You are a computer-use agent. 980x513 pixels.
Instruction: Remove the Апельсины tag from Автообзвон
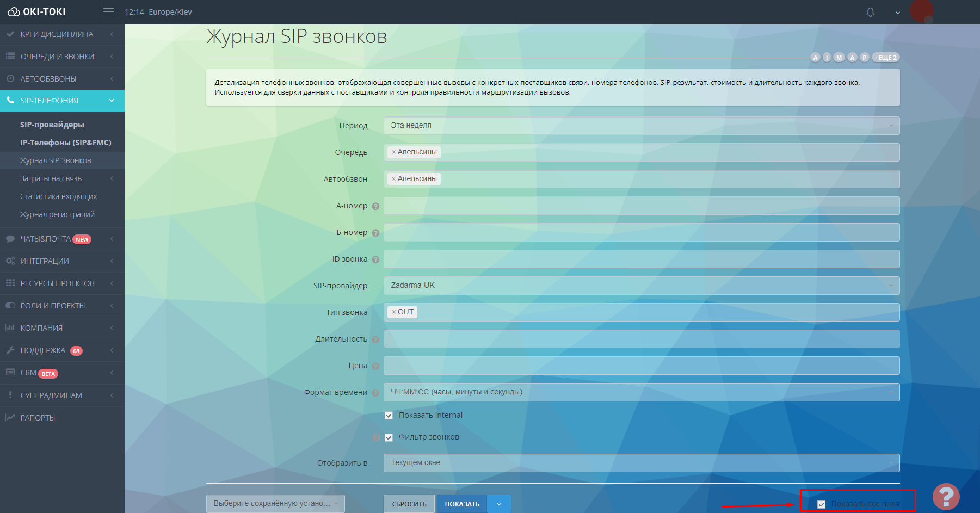point(393,179)
